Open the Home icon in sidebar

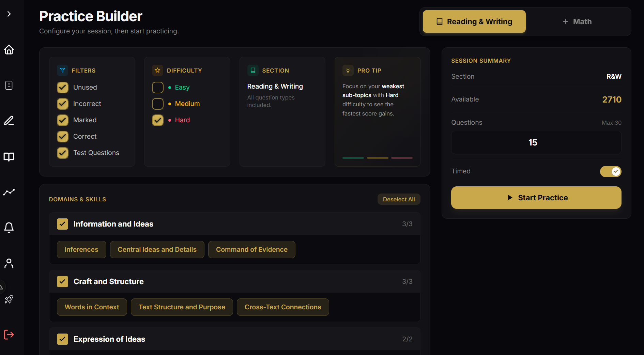tap(9, 50)
